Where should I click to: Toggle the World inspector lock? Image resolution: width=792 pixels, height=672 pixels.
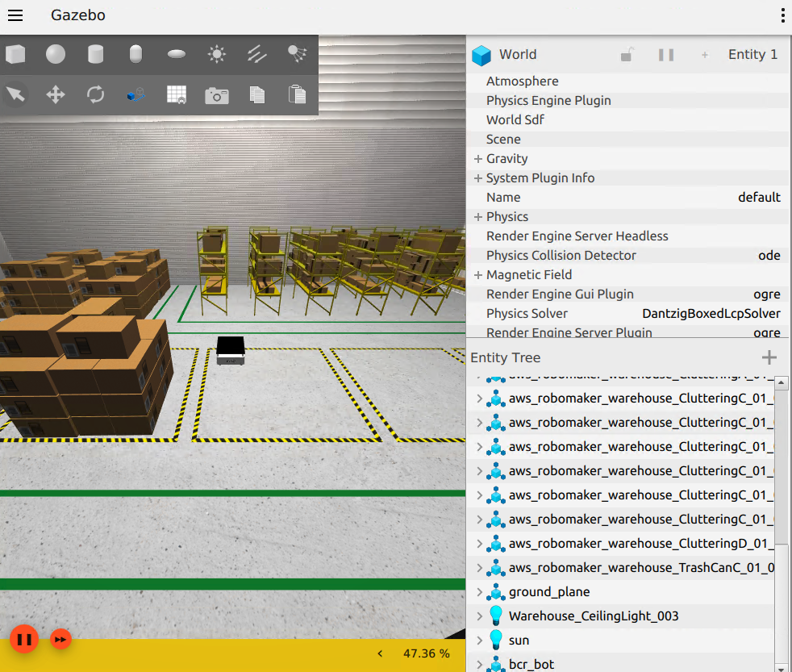tap(627, 55)
